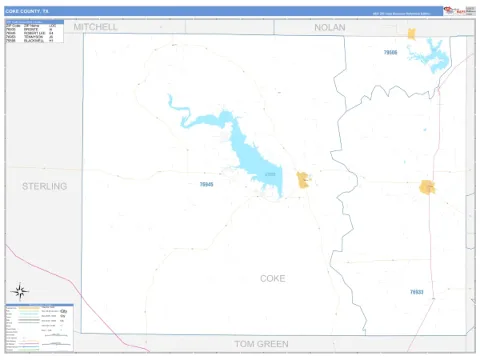Click the 76945 ZIP code label
The height and width of the screenshot is (360, 480).
(206, 184)
